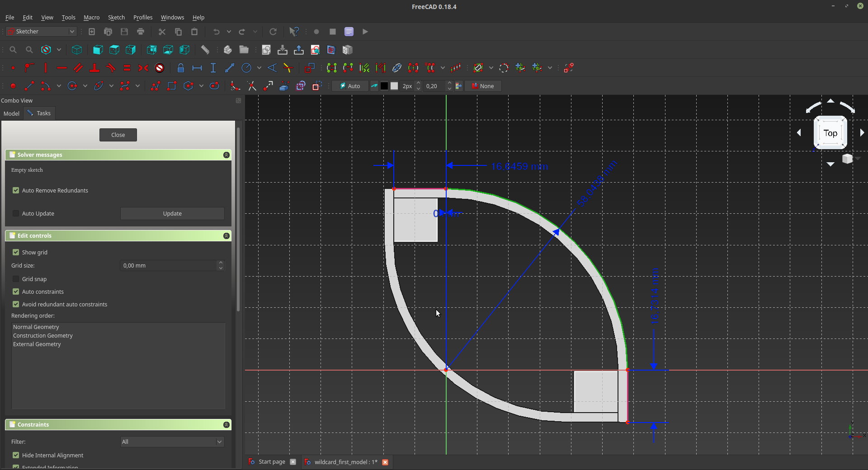Enable the Grid snap checkbox
Image resolution: width=868 pixels, height=470 pixels.
pyautogui.click(x=16, y=279)
